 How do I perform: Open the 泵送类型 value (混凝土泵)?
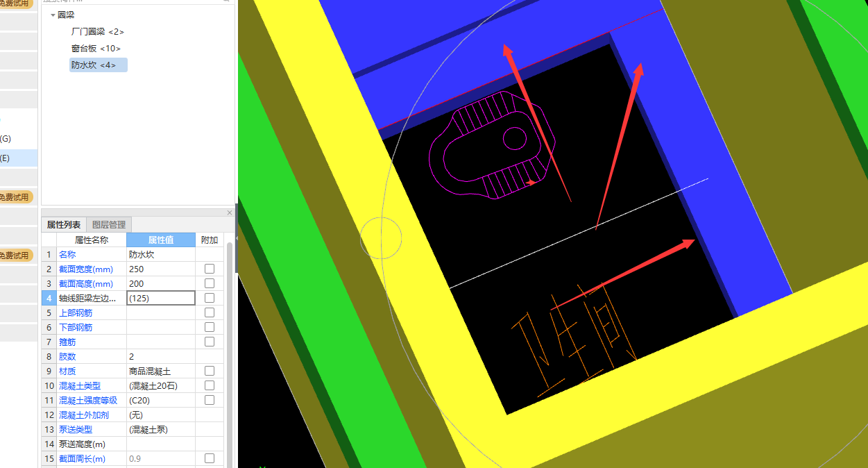[161, 430]
